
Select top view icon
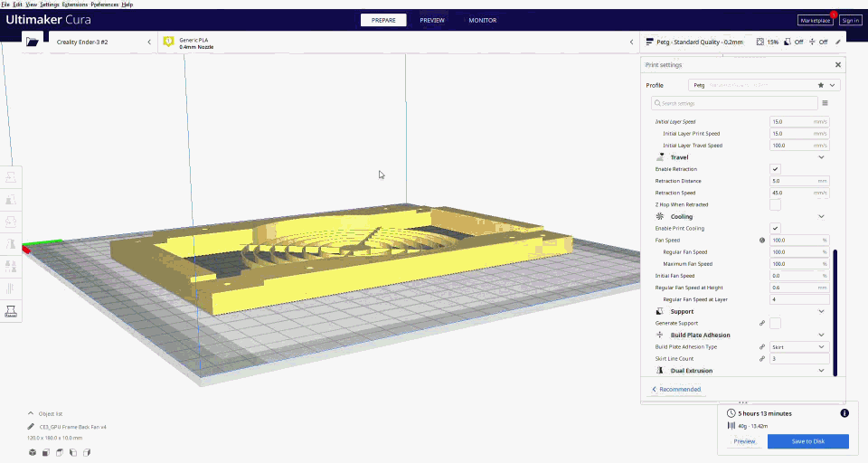coord(60,452)
